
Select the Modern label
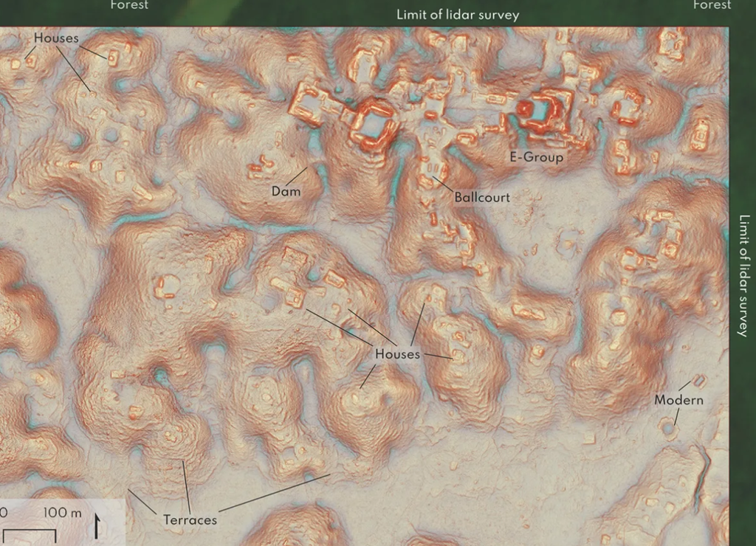(678, 400)
